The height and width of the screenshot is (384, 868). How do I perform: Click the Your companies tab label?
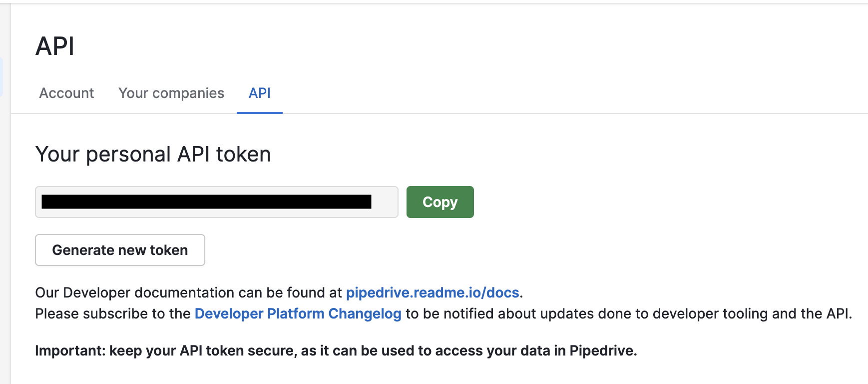pyautogui.click(x=171, y=93)
